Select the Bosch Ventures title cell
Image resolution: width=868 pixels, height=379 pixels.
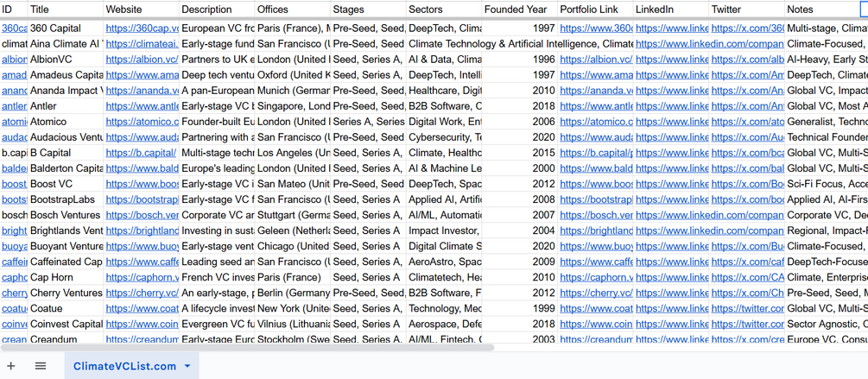coord(66,215)
